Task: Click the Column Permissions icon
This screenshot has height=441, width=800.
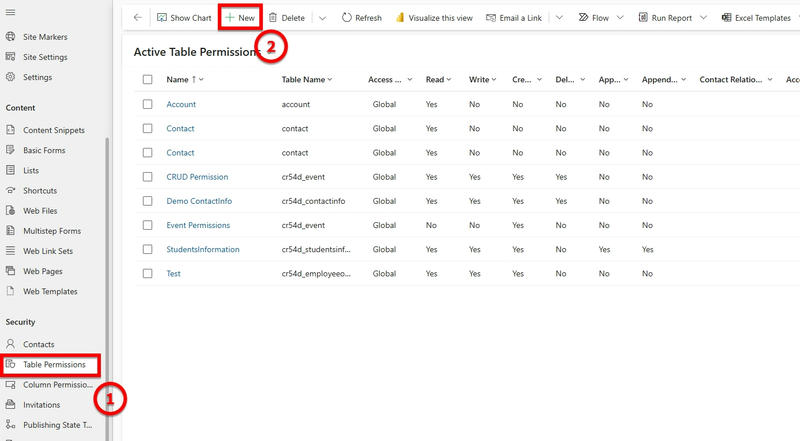Action: point(10,384)
